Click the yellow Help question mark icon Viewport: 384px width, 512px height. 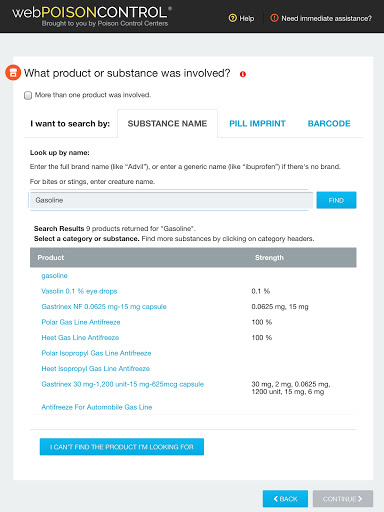[232, 18]
